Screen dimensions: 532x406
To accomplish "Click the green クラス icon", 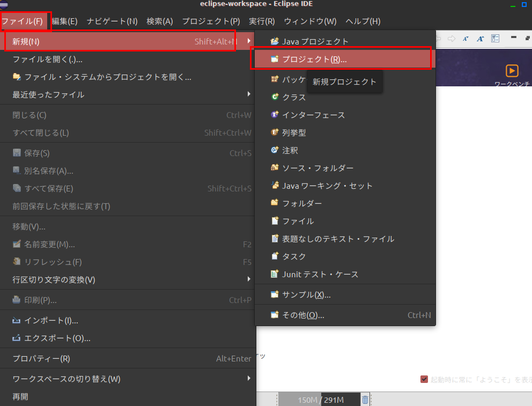I will click(275, 97).
